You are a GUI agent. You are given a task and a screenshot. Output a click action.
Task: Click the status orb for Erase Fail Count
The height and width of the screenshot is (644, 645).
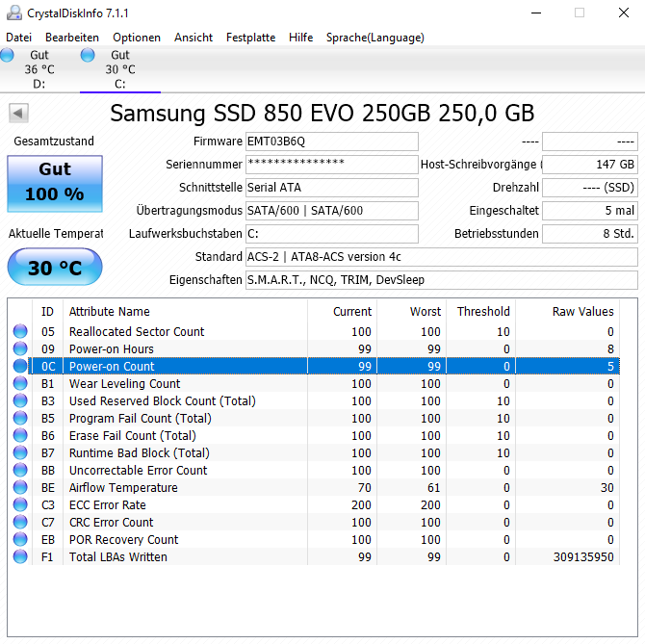click(x=20, y=435)
